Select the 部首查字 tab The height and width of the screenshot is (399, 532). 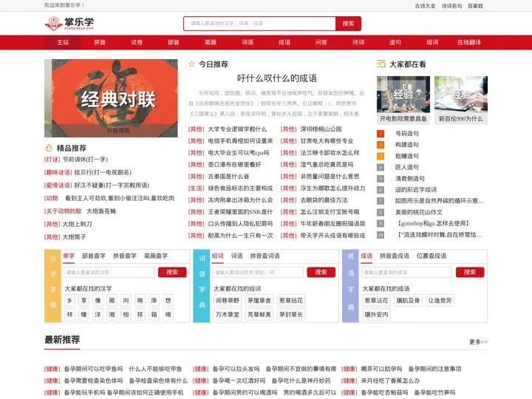click(x=94, y=256)
